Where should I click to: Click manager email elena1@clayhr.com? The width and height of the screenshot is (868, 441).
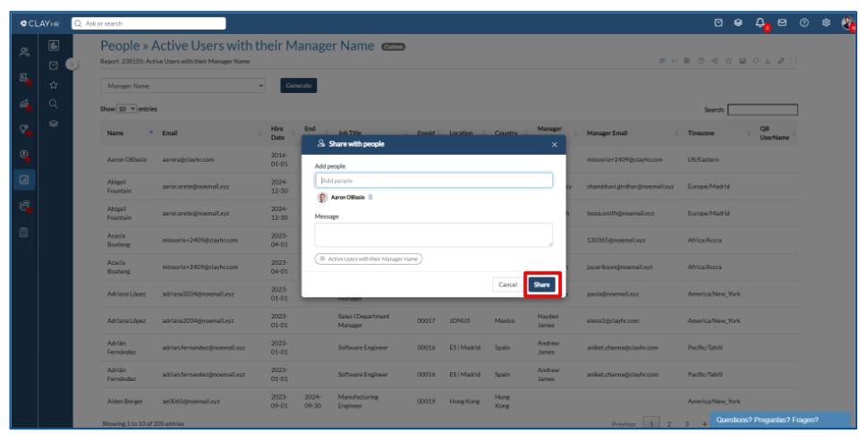[x=613, y=320]
